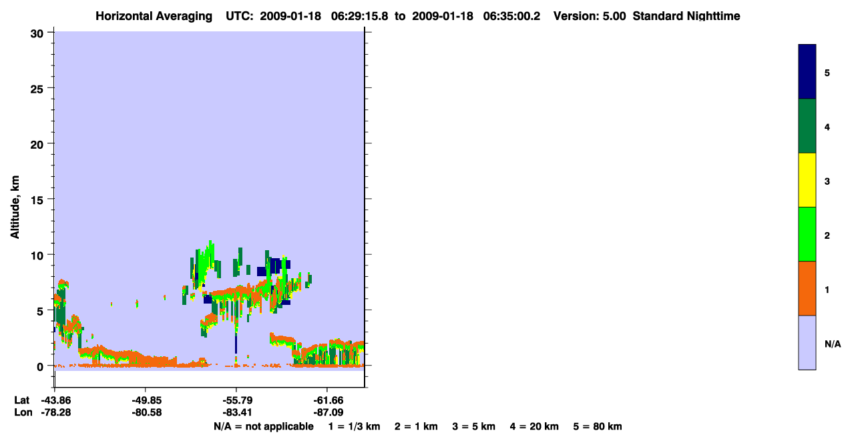Click the dark blue colorbar segment labeled 5
Viewport: 868px width, 445px height.
point(807,71)
